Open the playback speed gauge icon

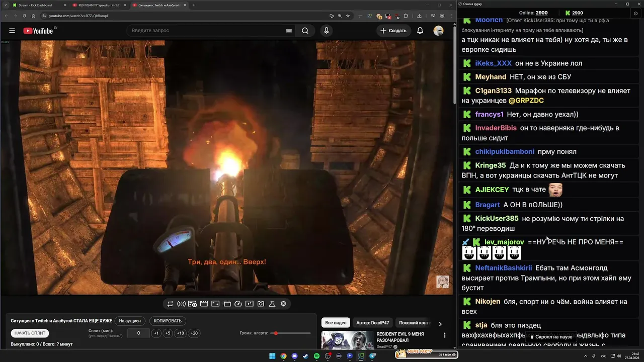(238, 304)
